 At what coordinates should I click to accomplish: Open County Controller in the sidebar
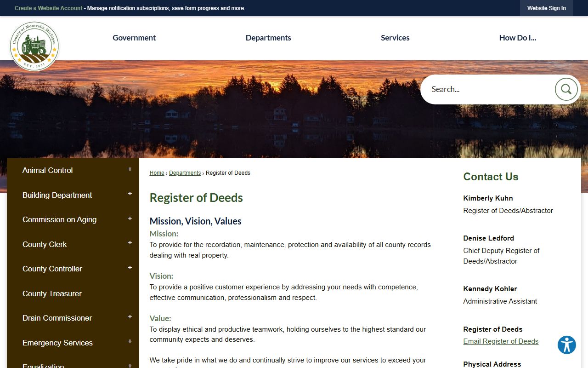point(52,269)
